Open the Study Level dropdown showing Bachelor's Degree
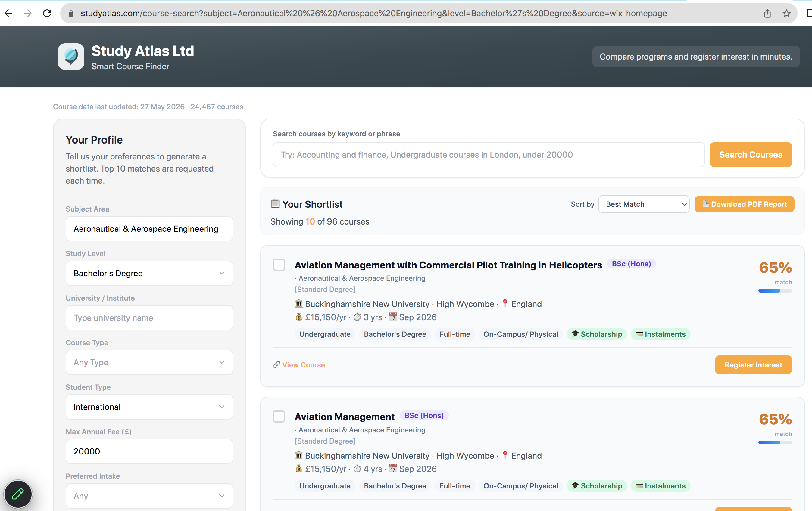The image size is (812, 511). pyautogui.click(x=149, y=273)
